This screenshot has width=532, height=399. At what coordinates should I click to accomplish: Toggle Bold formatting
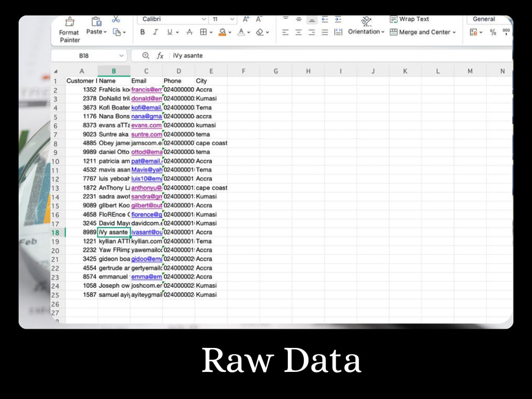(143, 32)
